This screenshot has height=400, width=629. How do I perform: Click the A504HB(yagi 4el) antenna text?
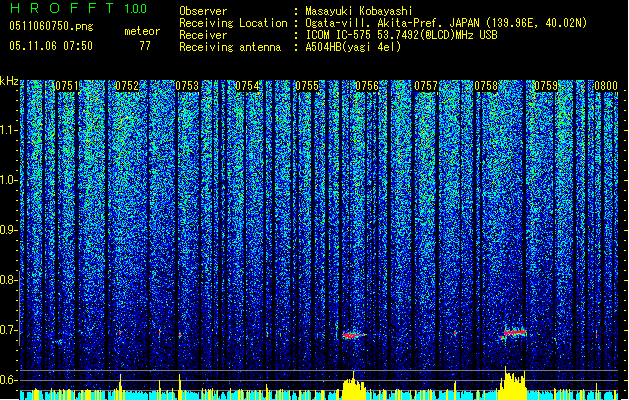pos(353,47)
